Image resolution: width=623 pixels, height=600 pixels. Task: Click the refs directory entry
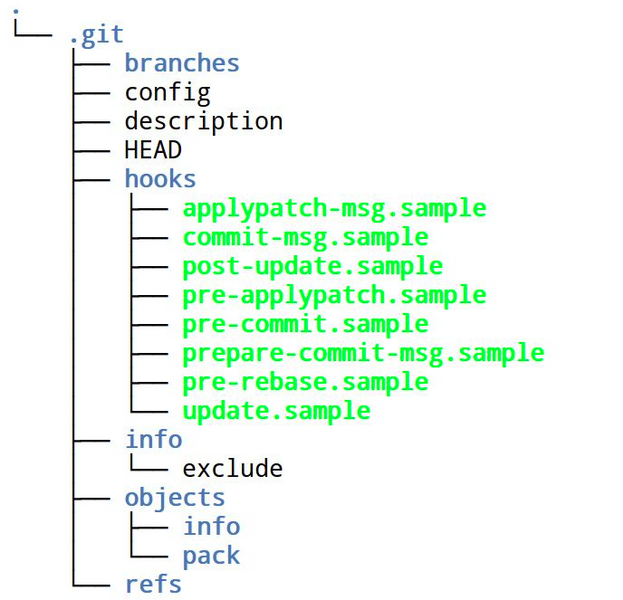153,584
